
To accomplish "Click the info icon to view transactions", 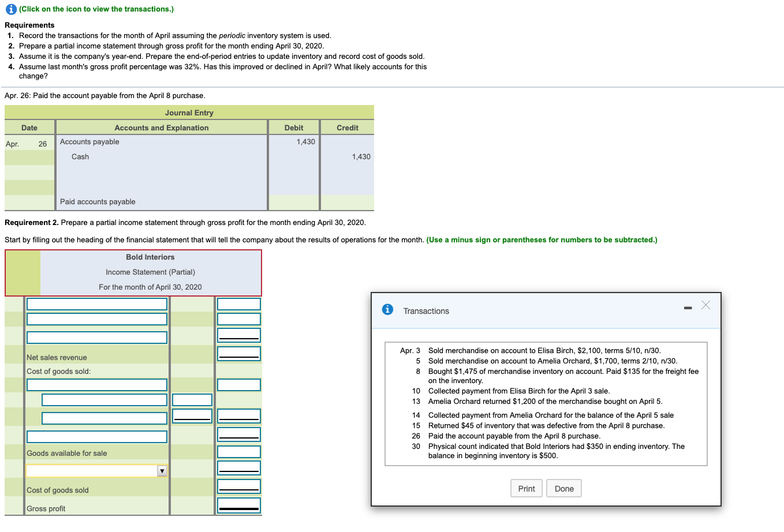I will click(10, 9).
